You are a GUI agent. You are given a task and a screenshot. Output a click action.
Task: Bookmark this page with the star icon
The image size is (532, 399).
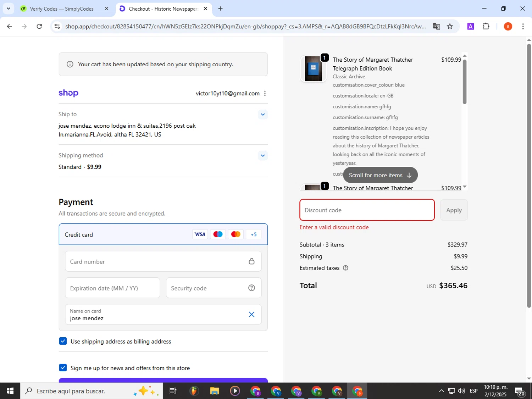(x=450, y=26)
